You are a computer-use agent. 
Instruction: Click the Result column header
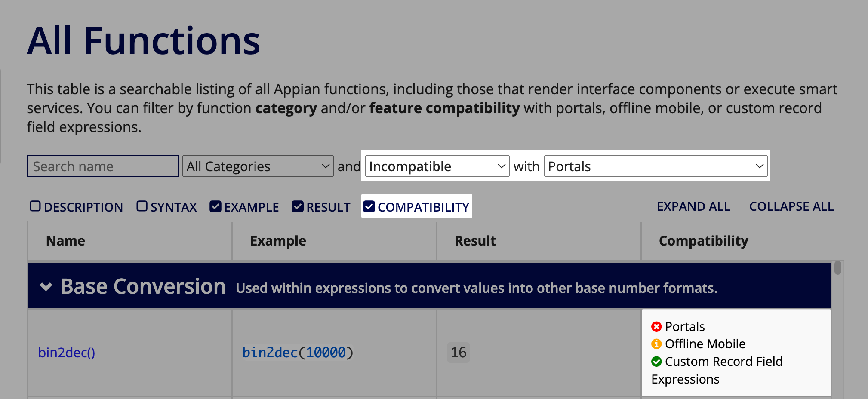point(539,241)
